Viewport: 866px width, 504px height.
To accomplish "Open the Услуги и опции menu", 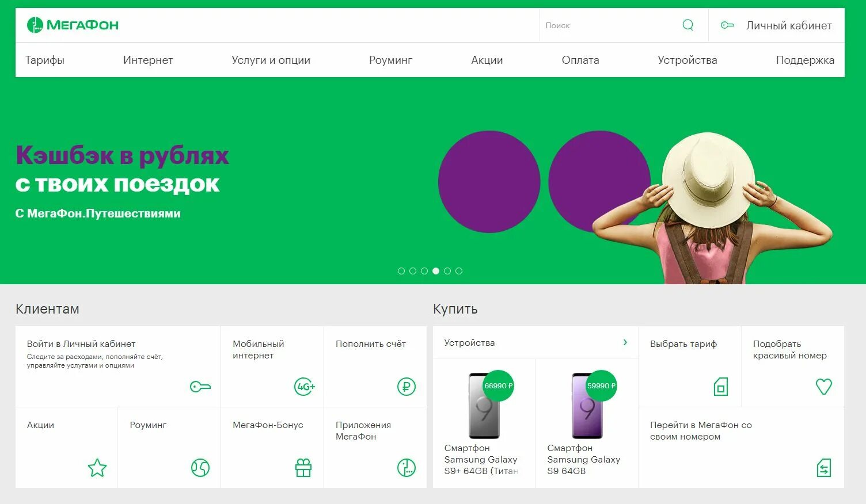I will [x=271, y=60].
